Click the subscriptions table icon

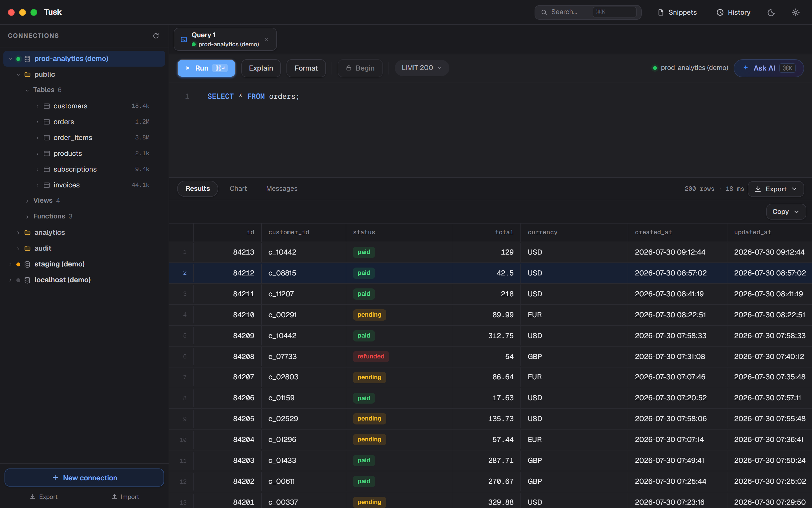[47, 169]
